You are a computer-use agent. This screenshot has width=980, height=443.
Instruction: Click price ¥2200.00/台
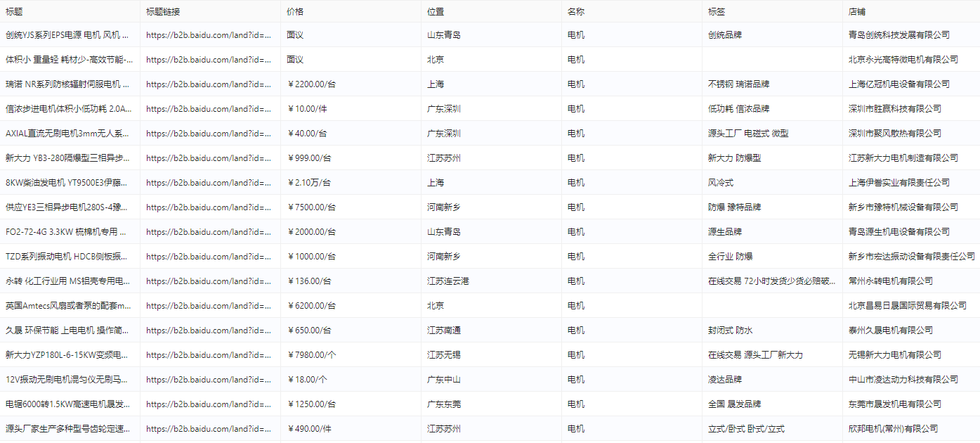coord(311,84)
